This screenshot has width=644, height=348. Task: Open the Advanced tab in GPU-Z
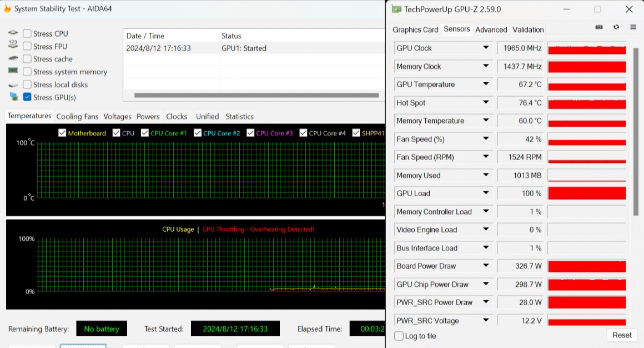click(491, 29)
